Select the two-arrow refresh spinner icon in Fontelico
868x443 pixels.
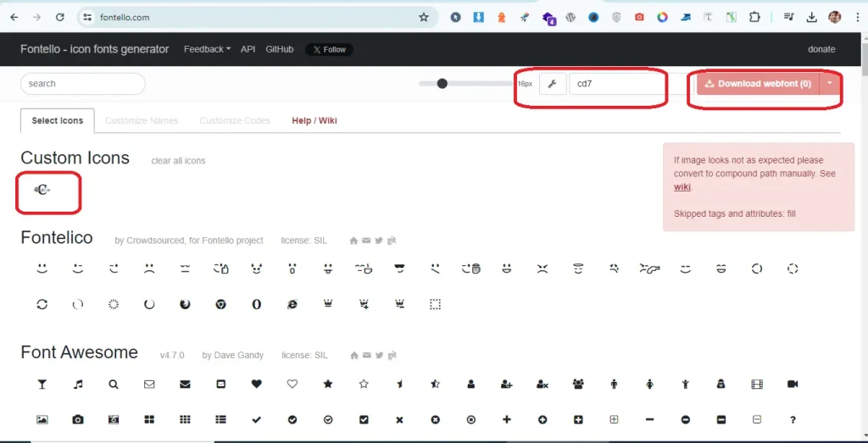tap(42, 304)
